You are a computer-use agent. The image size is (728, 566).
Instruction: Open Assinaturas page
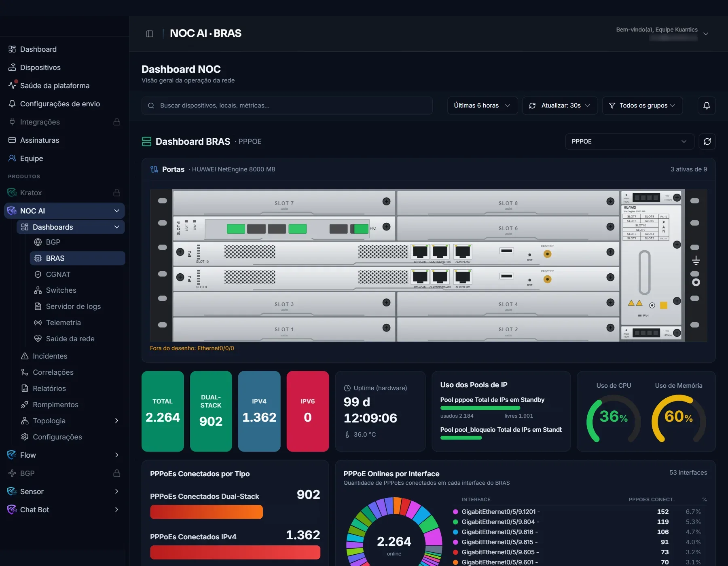64,140
